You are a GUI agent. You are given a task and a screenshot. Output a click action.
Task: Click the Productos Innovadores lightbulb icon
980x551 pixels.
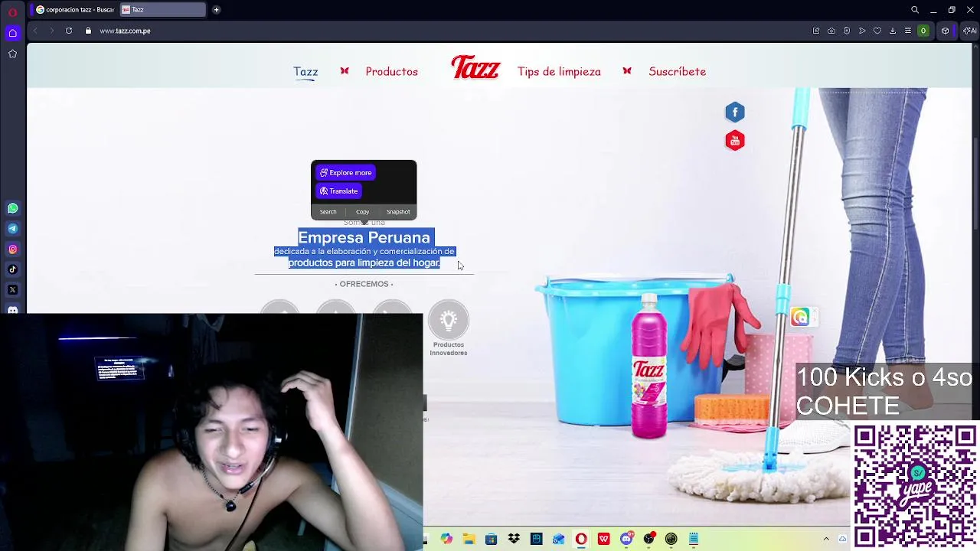pos(449,321)
